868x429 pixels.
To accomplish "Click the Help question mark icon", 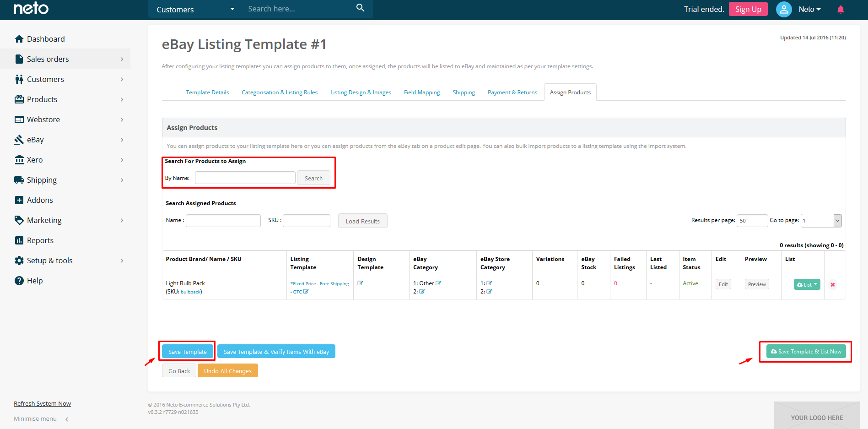I will (19, 281).
